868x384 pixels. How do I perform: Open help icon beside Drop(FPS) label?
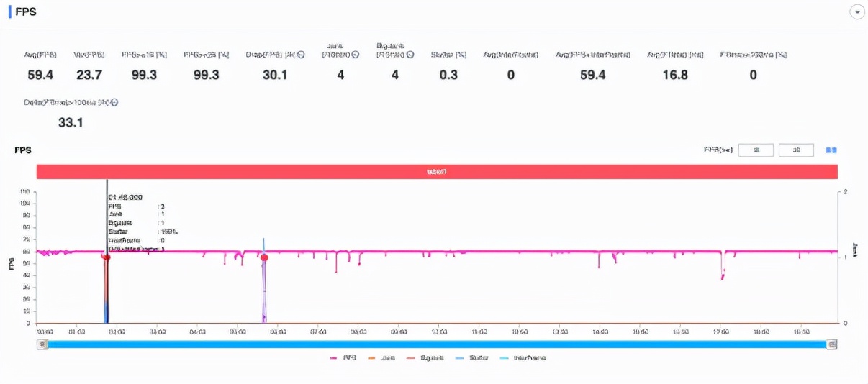(301, 55)
